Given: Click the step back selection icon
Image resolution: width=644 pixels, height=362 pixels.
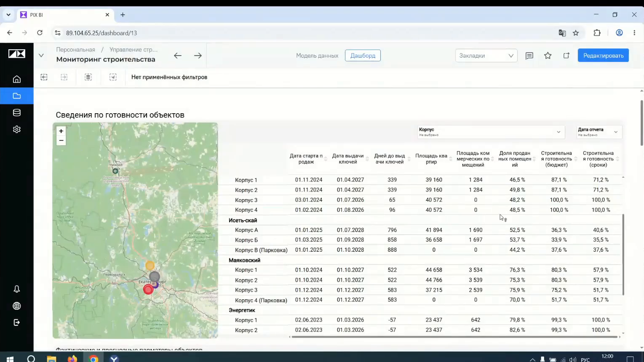Looking at the screenshot, I should (x=44, y=77).
